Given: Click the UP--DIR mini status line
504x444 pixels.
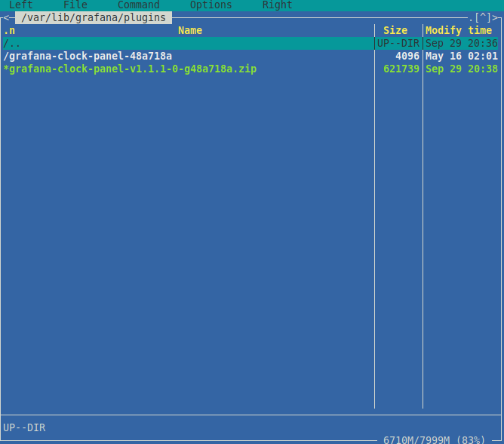Looking at the screenshot, I should (x=24, y=427).
